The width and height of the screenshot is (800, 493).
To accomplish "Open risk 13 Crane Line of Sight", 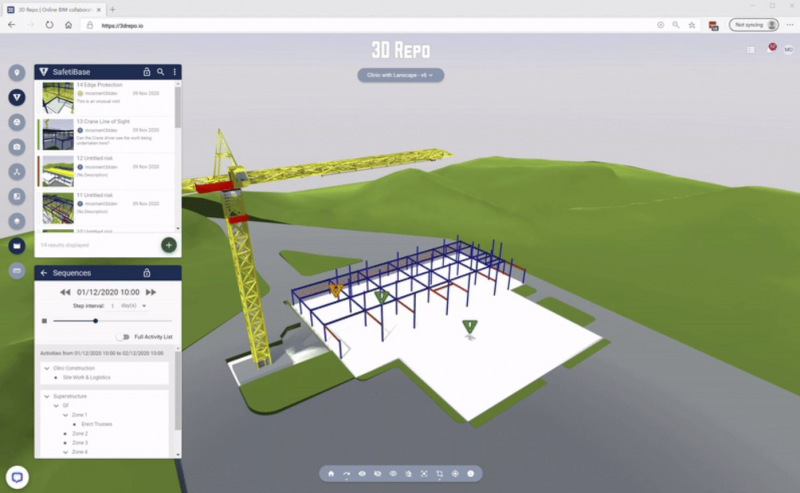I will tap(106, 135).
